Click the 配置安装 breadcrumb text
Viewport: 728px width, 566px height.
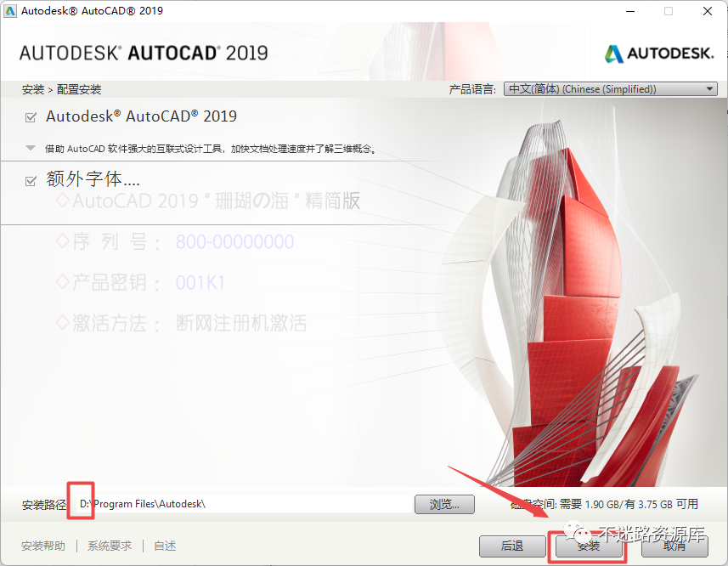tap(79, 89)
